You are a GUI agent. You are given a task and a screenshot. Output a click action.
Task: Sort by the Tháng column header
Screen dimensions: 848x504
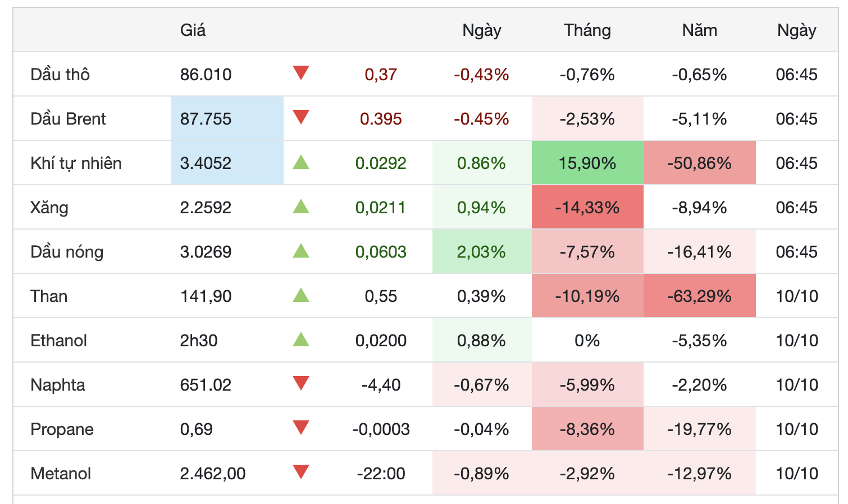[587, 30]
